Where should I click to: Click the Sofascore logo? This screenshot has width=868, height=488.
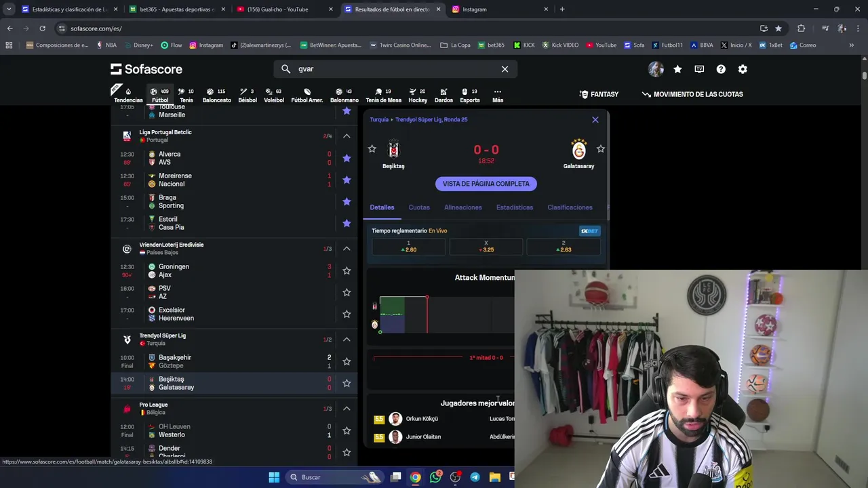pos(146,69)
